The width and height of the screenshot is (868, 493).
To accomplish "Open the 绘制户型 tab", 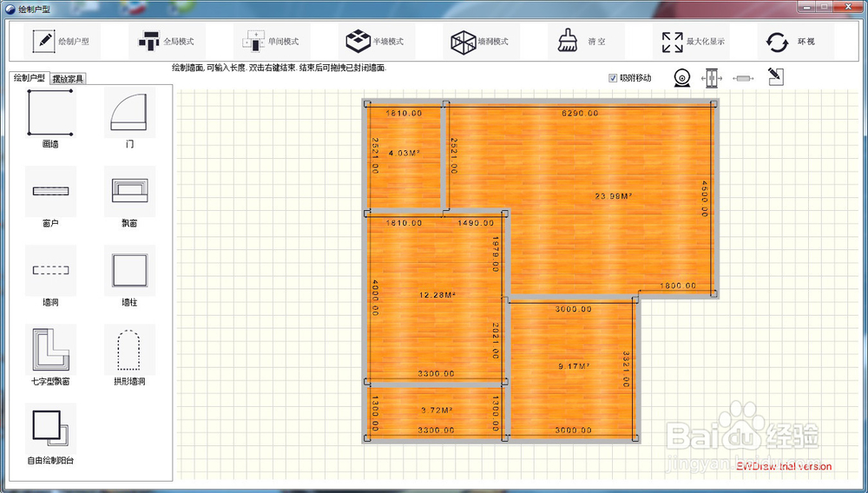I will tap(30, 78).
